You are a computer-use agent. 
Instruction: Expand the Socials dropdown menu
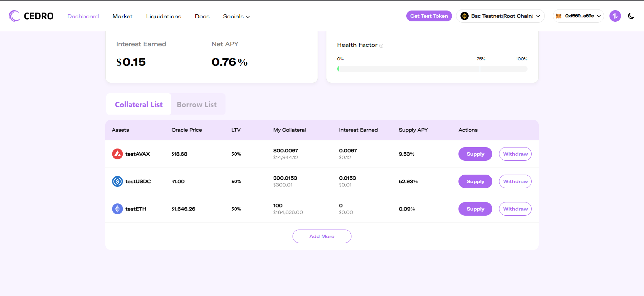coord(236,16)
